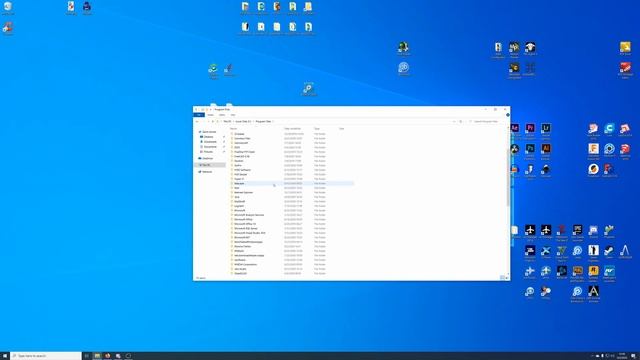640x360 pixels.
Task: Click the Help icon in File Explorer
Action: [x=508, y=115]
